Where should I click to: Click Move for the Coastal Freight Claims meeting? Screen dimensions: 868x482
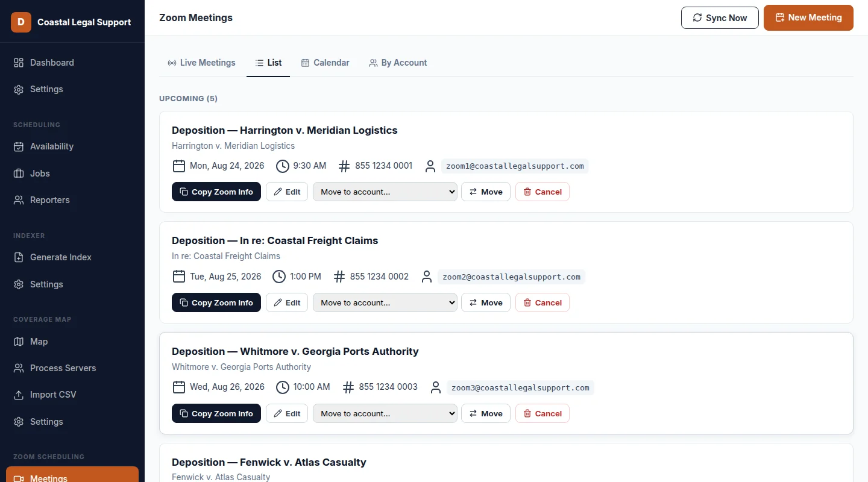pos(486,302)
